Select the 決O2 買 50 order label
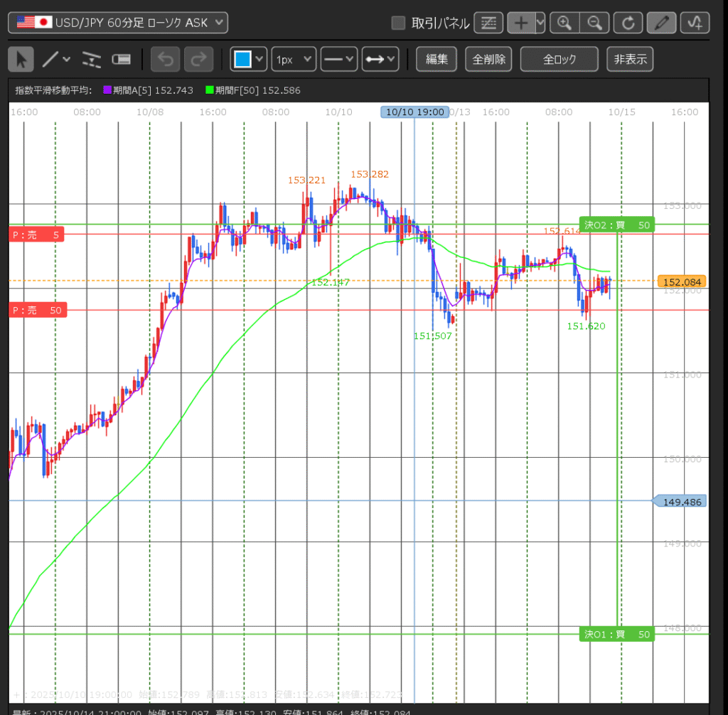The width and height of the screenshot is (728, 715). [x=616, y=225]
